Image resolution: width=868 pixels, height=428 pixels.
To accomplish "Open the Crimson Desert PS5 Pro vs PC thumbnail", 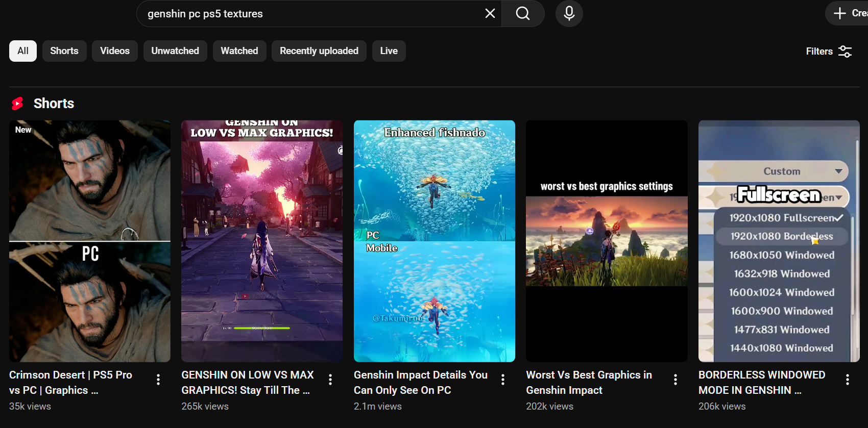I will 90,241.
